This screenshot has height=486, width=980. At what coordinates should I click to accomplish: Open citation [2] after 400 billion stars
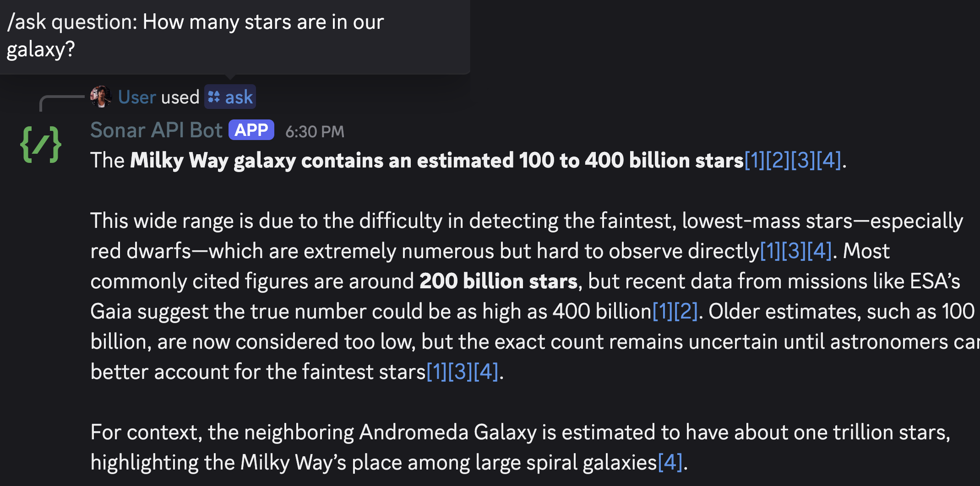coord(778,160)
